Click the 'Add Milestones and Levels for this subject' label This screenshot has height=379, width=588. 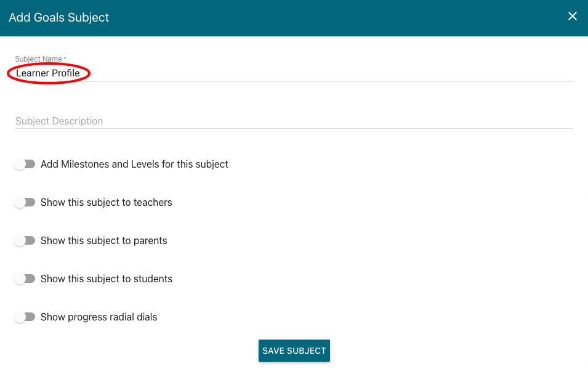click(x=134, y=164)
